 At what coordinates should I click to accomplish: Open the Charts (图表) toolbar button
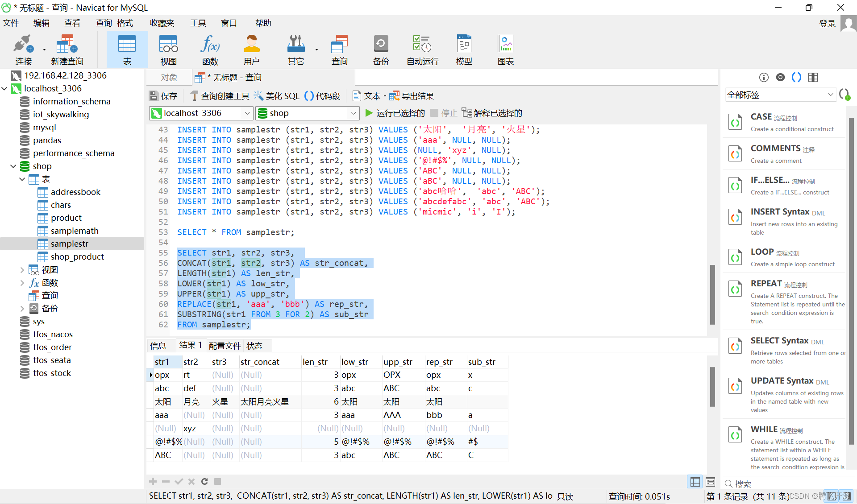pyautogui.click(x=506, y=50)
